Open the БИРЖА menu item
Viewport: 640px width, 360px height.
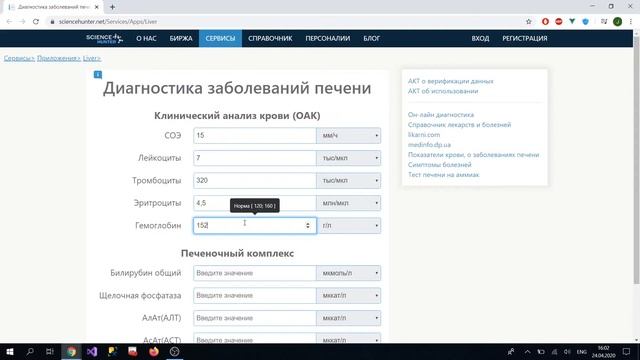click(x=181, y=38)
